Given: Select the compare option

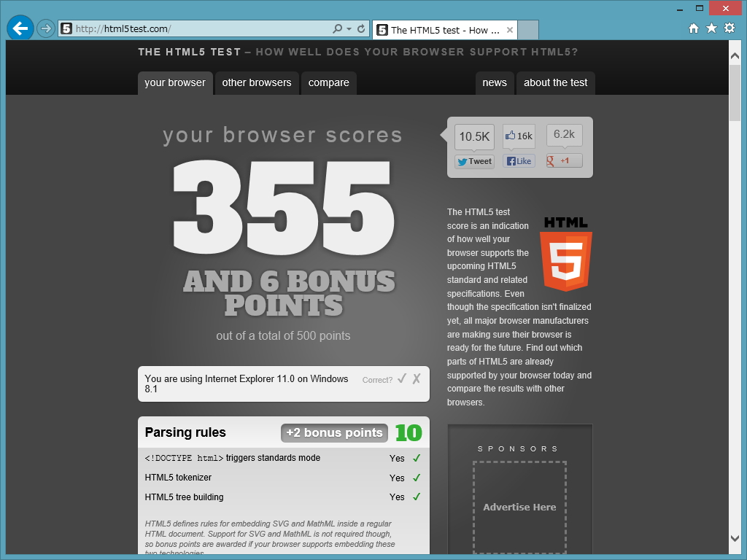Looking at the screenshot, I should coord(328,83).
